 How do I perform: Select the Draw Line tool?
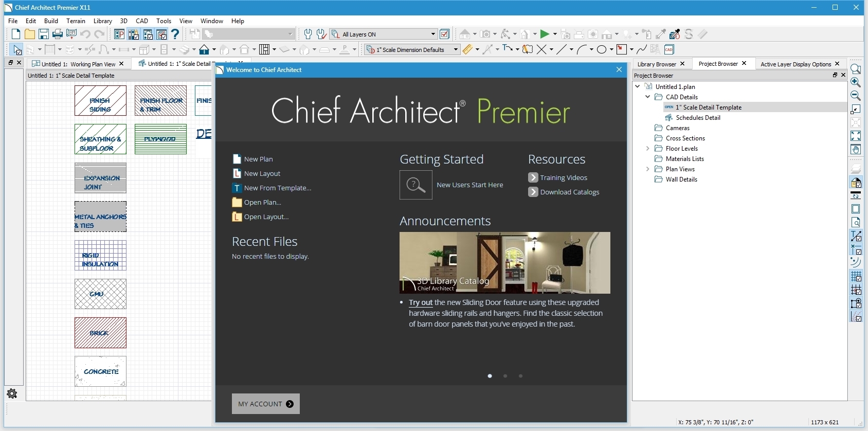point(562,49)
